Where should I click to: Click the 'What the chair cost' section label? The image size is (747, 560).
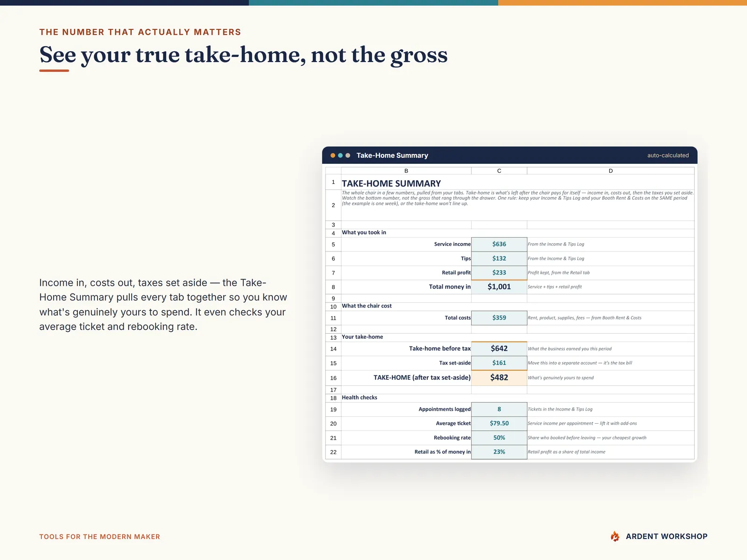[x=367, y=306]
